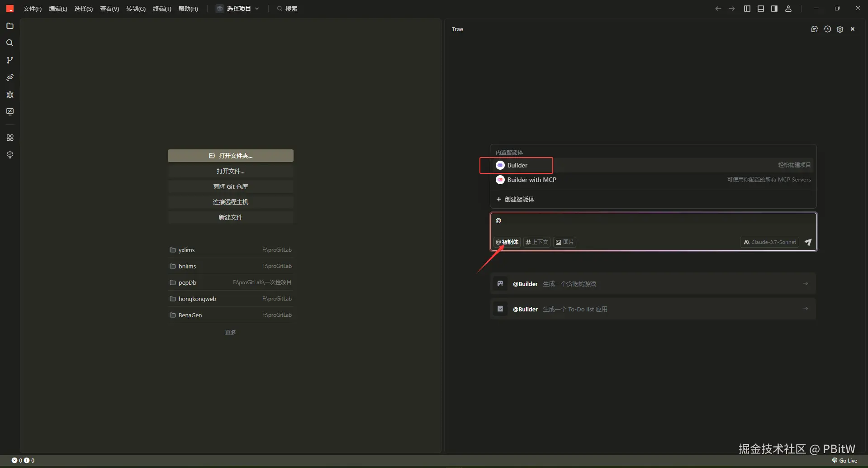Toggle the primary left sidebar layout
868x468 pixels.
pyautogui.click(x=747, y=9)
